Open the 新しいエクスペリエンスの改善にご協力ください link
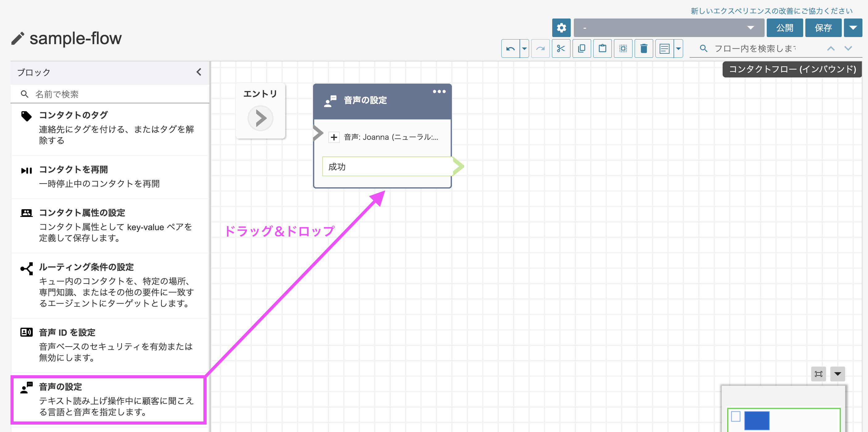The width and height of the screenshot is (868, 432). (771, 11)
